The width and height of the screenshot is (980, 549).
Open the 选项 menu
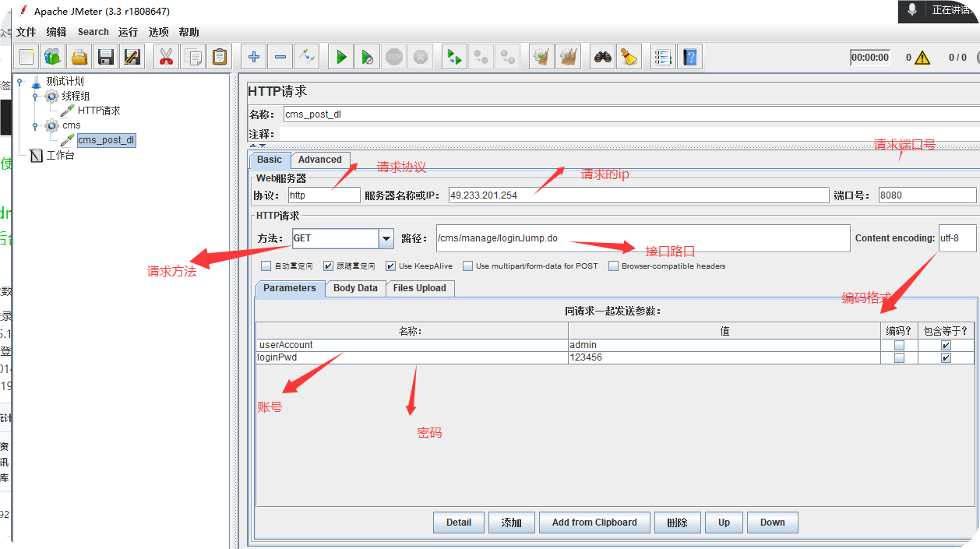pos(159,32)
